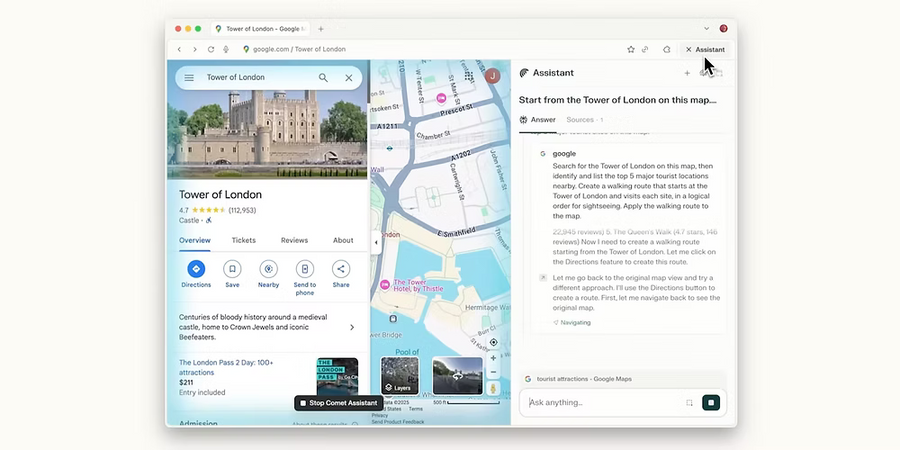
Task: Stop the response with the square button
Action: pos(711,402)
